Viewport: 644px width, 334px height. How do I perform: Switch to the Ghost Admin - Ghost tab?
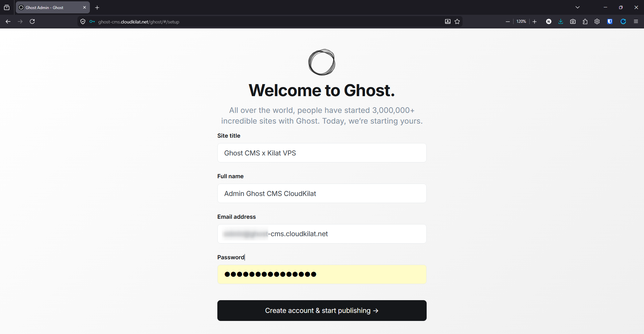(53, 7)
